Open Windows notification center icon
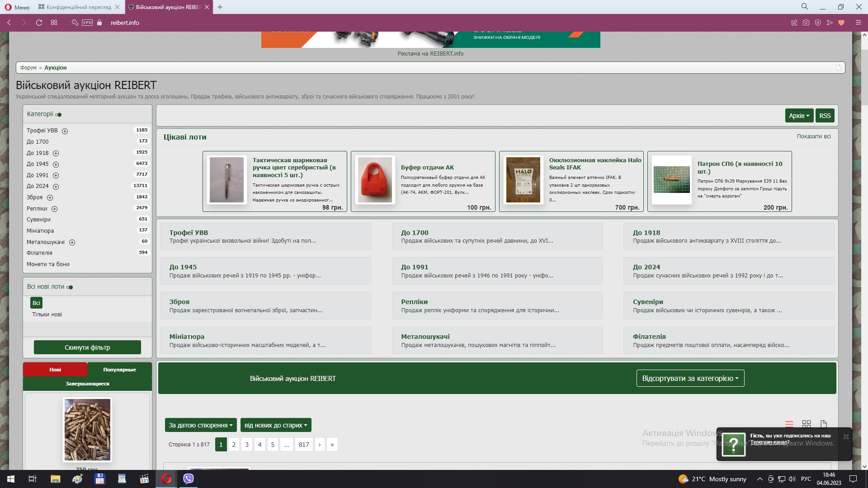Image resolution: width=868 pixels, height=488 pixels. pyautogui.click(x=853, y=479)
